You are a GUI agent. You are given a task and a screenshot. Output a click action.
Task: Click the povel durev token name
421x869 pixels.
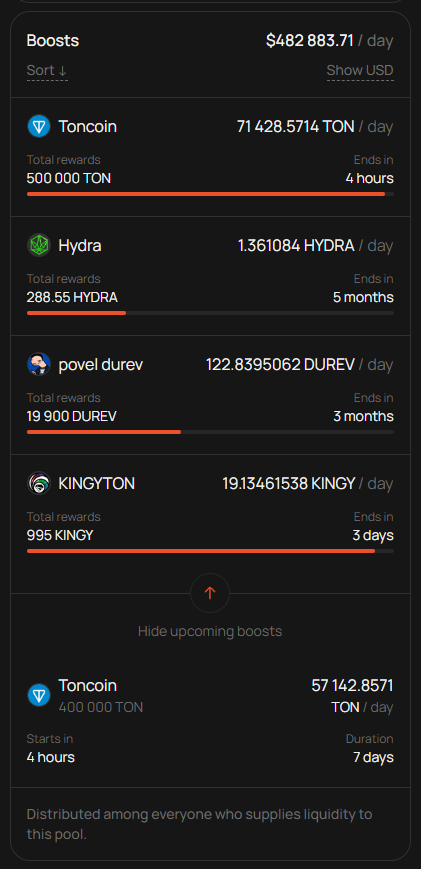point(101,365)
